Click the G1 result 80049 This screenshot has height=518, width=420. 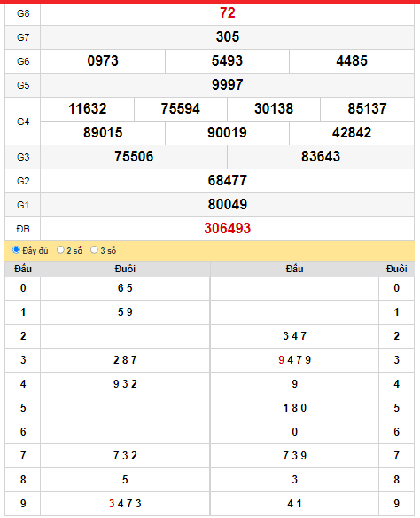point(228,205)
